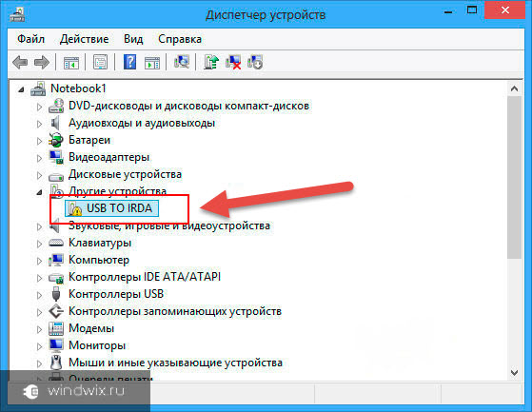Click Scan for hardware changes icon
This screenshot has width=532, height=412.
coord(182,62)
